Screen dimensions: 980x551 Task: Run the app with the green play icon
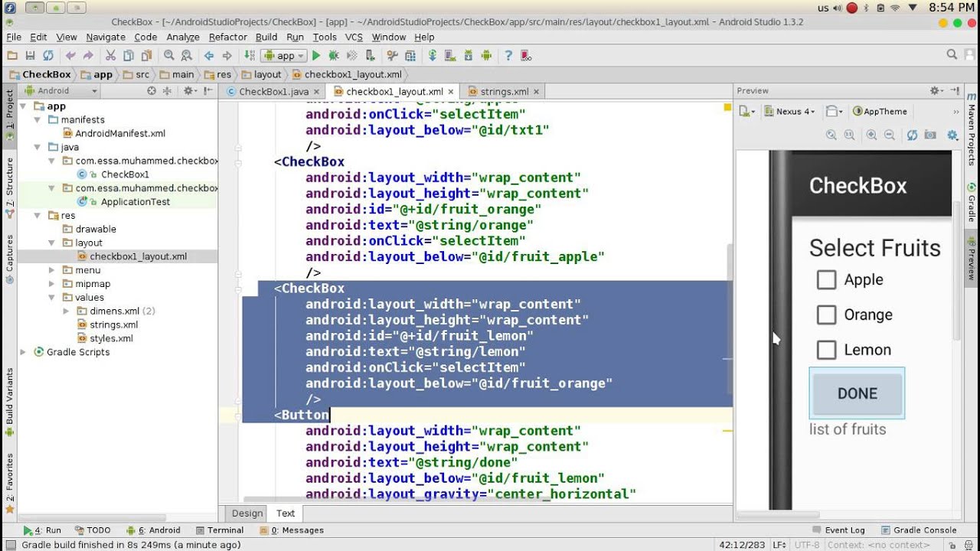pos(315,56)
